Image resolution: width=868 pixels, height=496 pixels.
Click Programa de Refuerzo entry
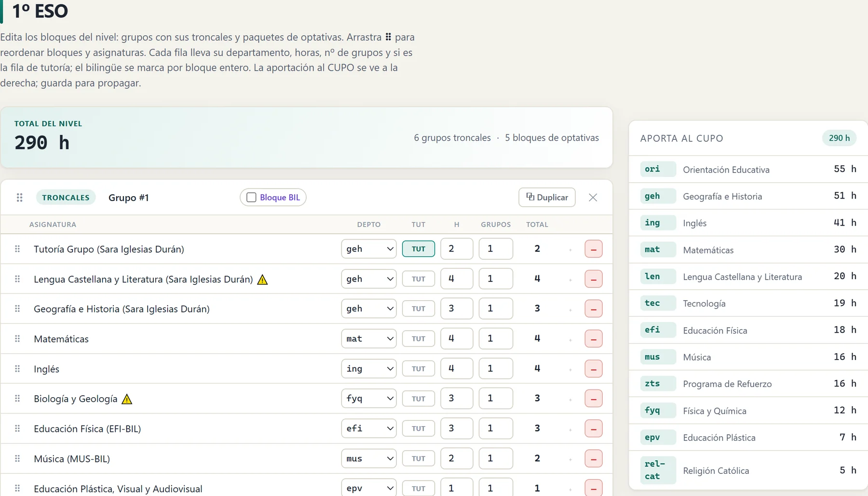[748, 384]
